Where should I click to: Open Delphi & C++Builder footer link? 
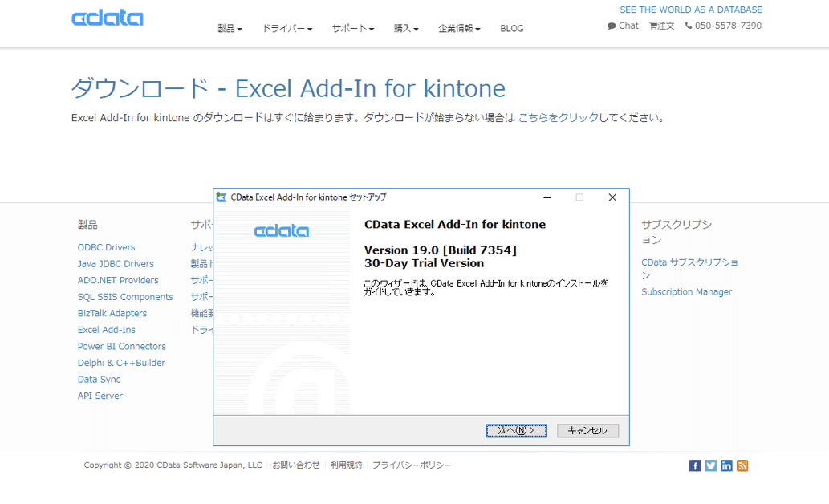tap(121, 363)
